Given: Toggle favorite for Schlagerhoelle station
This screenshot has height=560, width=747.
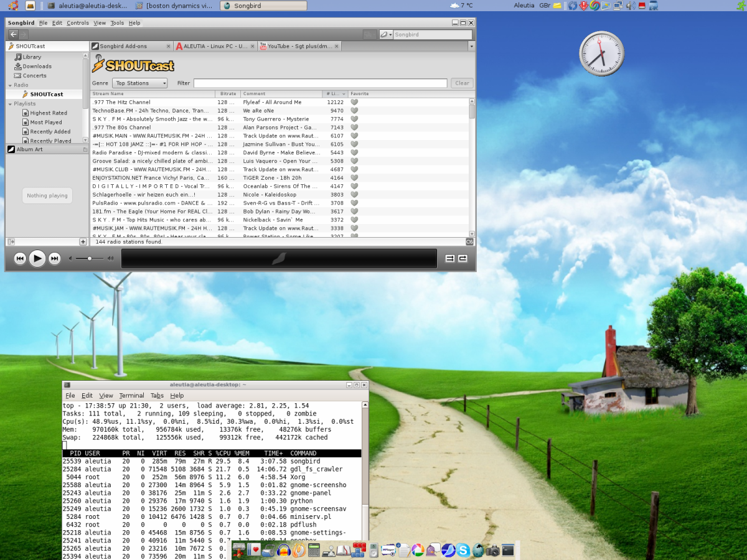Looking at the screenshot, I should point(354,195).
